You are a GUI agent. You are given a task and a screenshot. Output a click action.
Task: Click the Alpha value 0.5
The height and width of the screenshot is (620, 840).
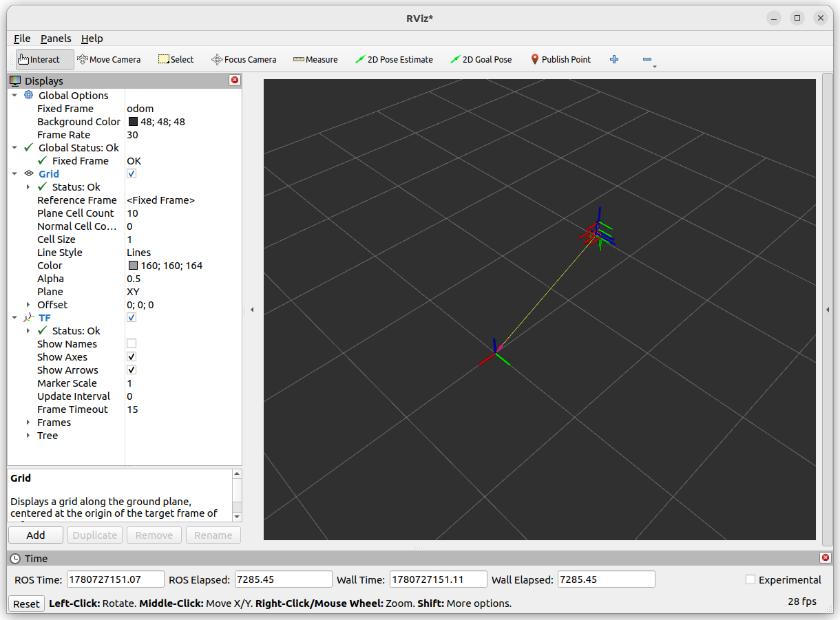coord(134,278)
